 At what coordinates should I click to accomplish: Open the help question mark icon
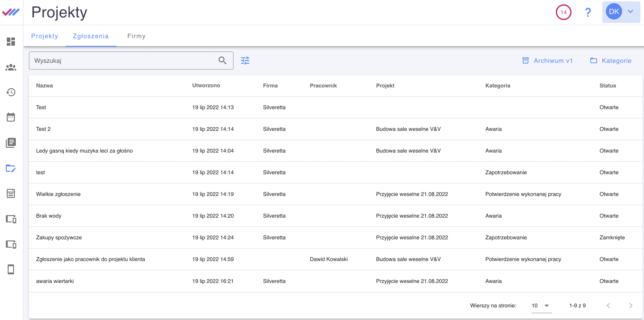(588, 12)
